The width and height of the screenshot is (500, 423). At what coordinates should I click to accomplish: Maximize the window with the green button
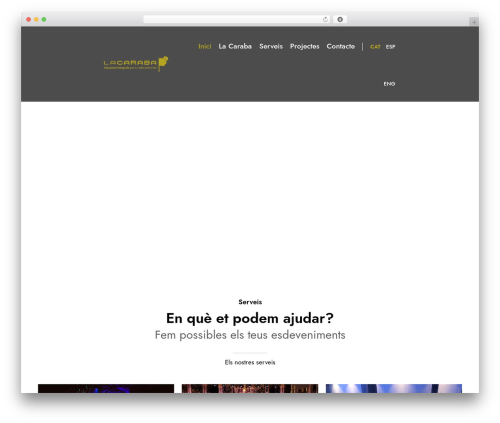(44, 19)
